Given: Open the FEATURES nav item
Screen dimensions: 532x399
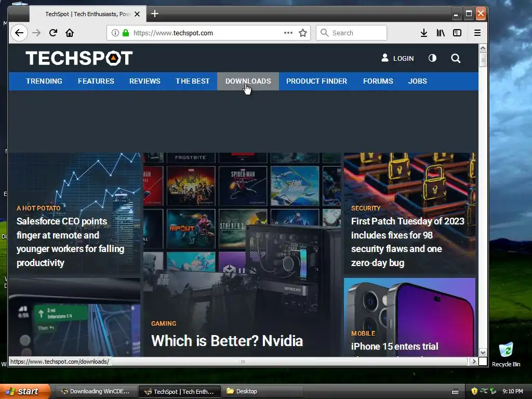Looking at the screenshot, I should (96, 81).
